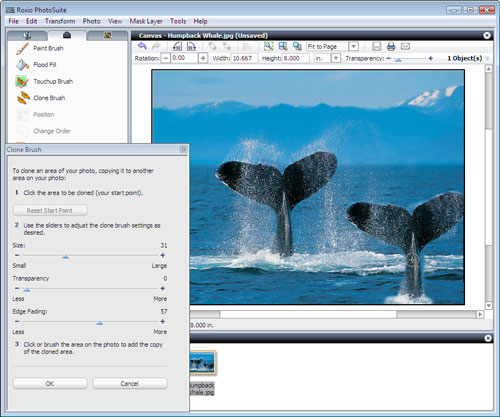500x417 pixels.
Task: Click the Print icon in canvas toolbar
Action: click(391, 46)
